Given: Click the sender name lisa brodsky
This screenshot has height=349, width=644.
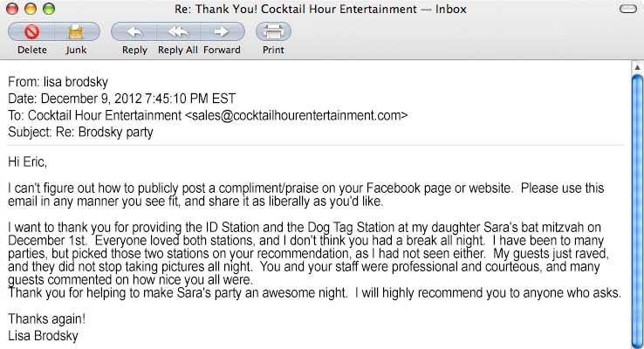Looking at the screenshot, I should 73,82.
